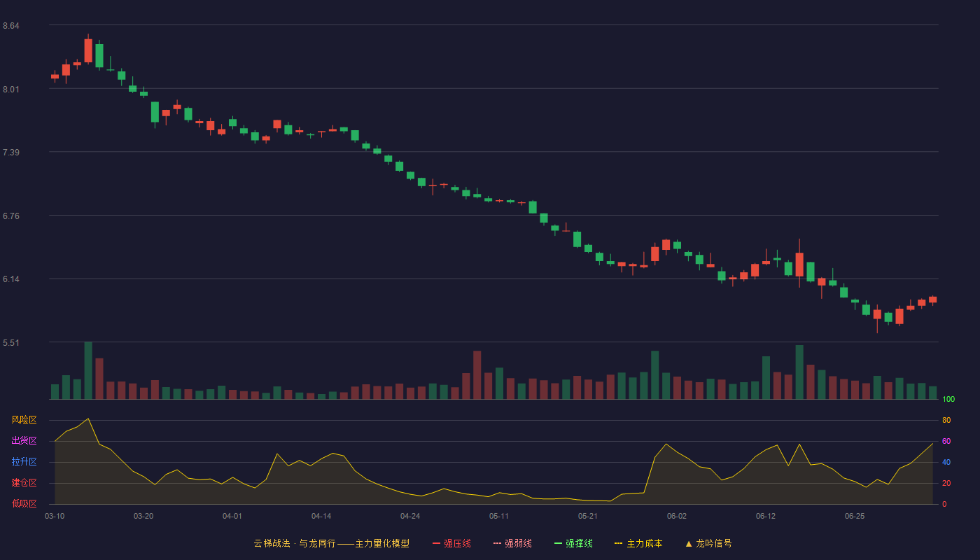Click the 8.64 price axis label
The width and height of the screenshot is (980, 560).
(11, 26)
